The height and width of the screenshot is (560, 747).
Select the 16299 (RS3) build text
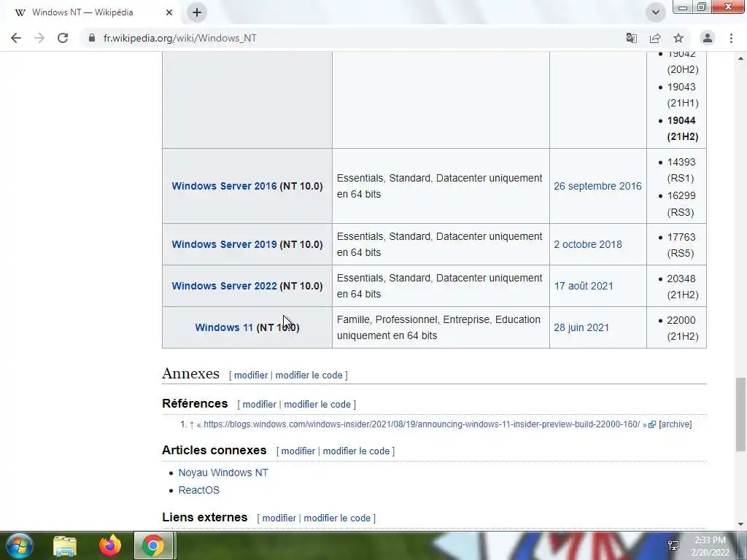coord(681,204)
